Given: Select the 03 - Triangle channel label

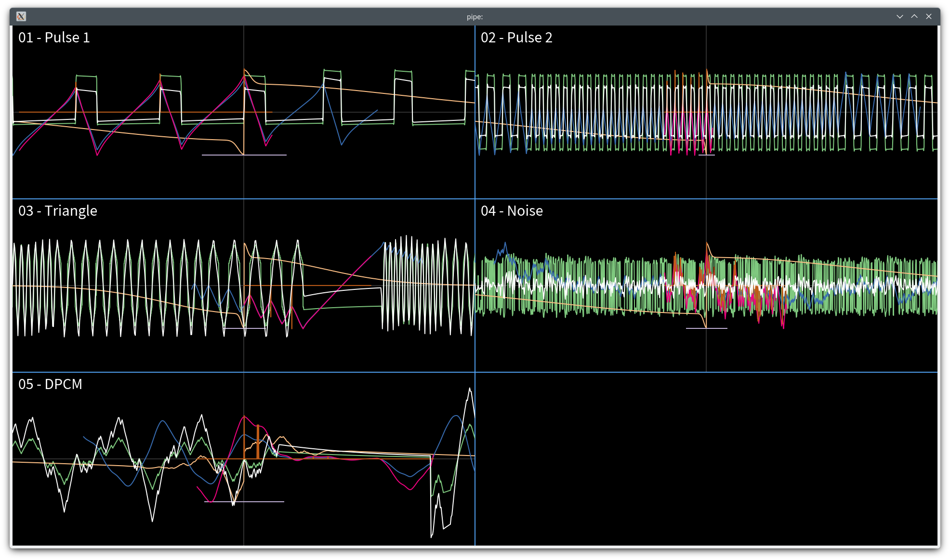Looking at the screenshot, I should [58, 210].
